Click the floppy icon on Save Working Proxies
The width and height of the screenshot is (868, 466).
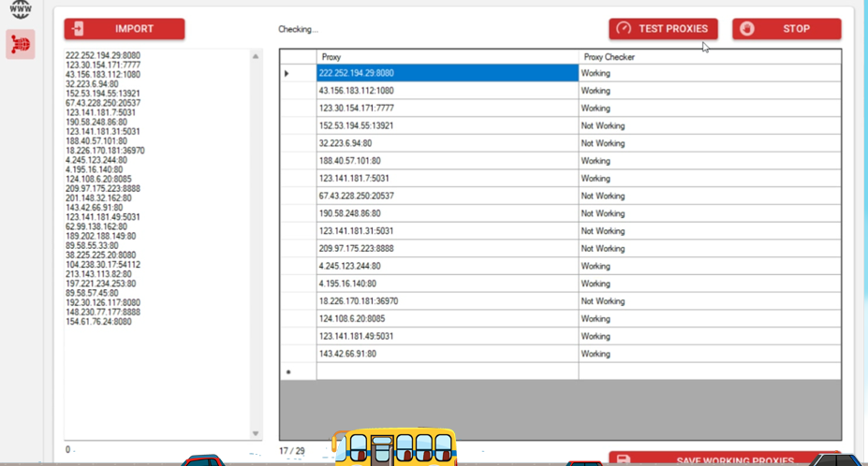click(x=624, y=459)
